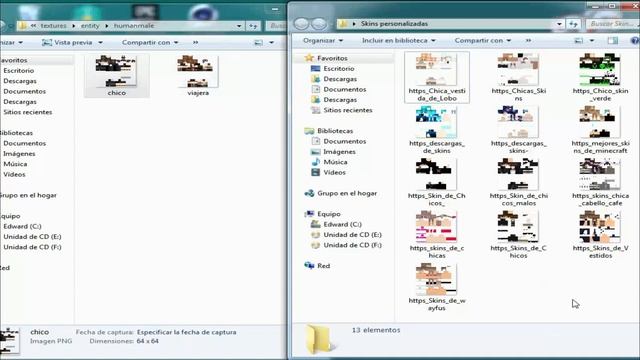Image resolution: width=640 pixels, height=360 pixels.
Task: Open Edward (C:) drive in Skins window
Action: pos(342,224)
